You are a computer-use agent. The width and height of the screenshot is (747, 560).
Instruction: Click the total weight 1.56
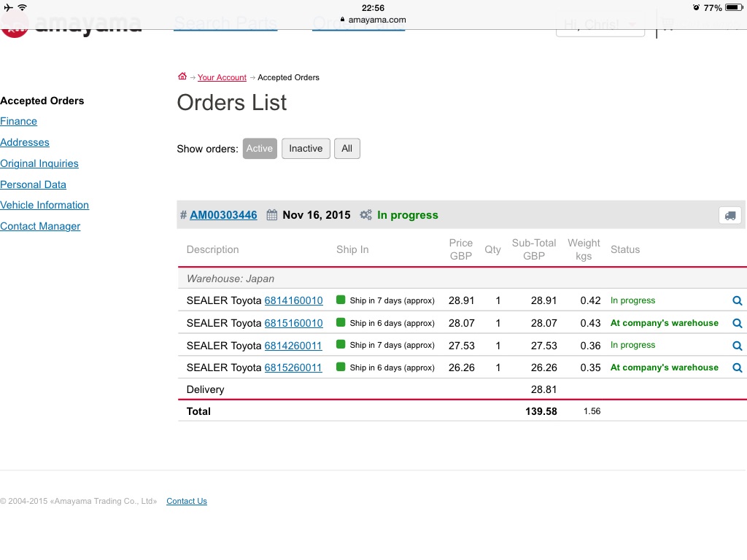coord(592,411)
